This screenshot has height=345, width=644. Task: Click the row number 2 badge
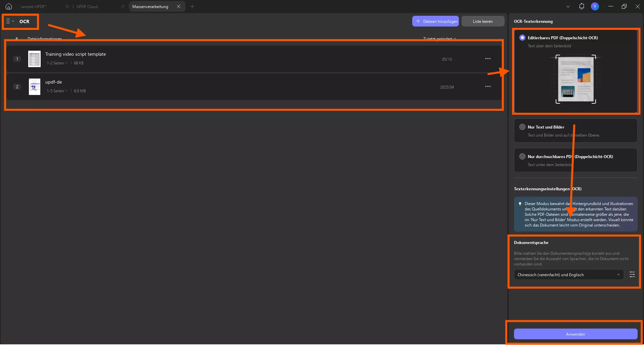click(17, 87)
